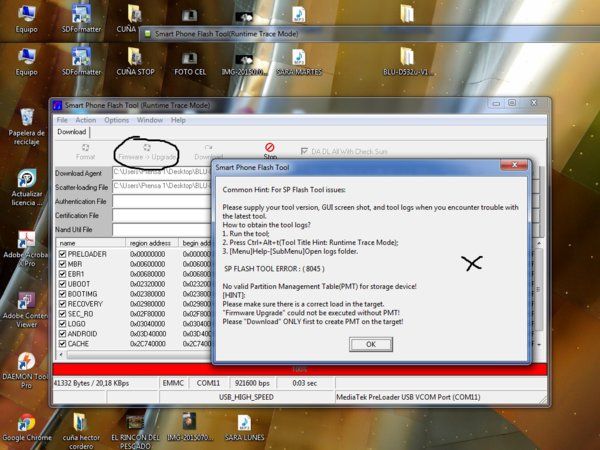Select the Adobe Acrobat X Pro icon
This screenshot has height=450, width=600.
[26, 249]
